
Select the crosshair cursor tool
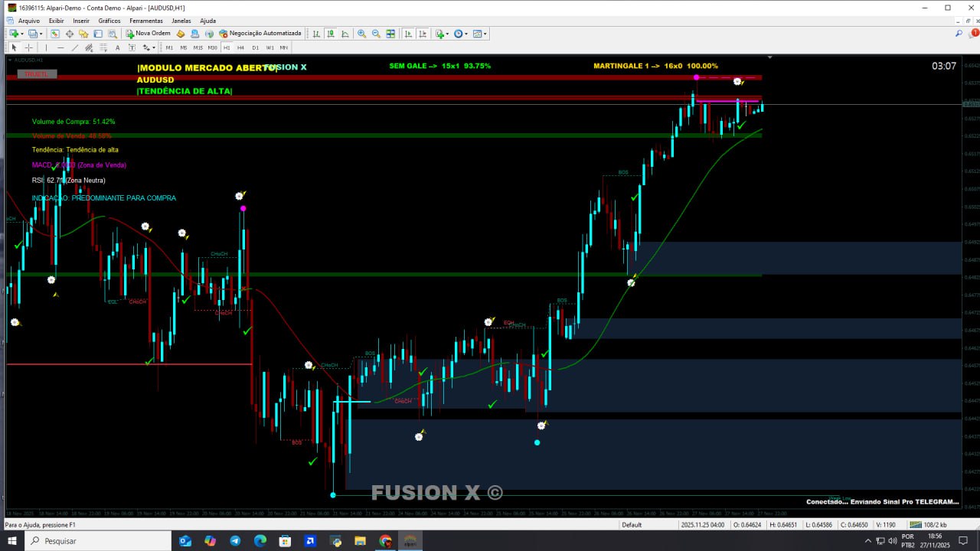(x=28, y=47)
